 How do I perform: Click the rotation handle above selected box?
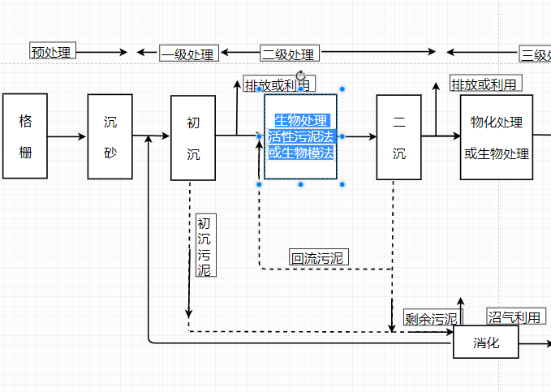tap(300, 75)
